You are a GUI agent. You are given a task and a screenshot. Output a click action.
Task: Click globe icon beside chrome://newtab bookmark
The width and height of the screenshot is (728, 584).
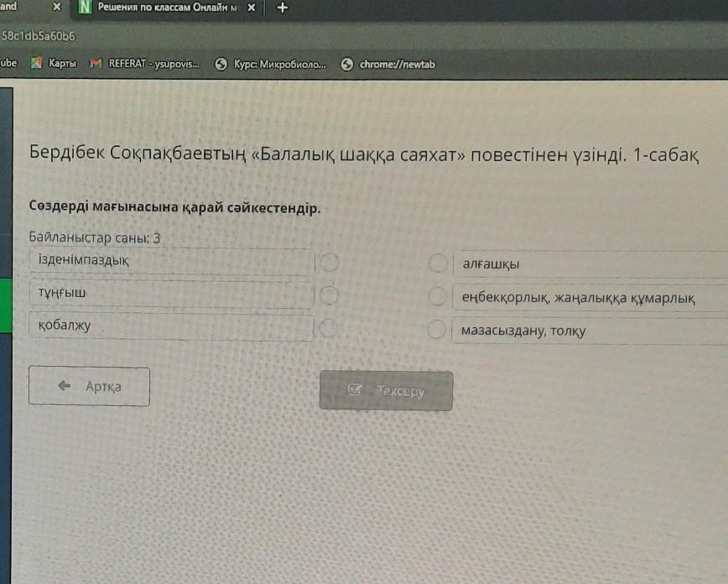[x=347, y=64]
